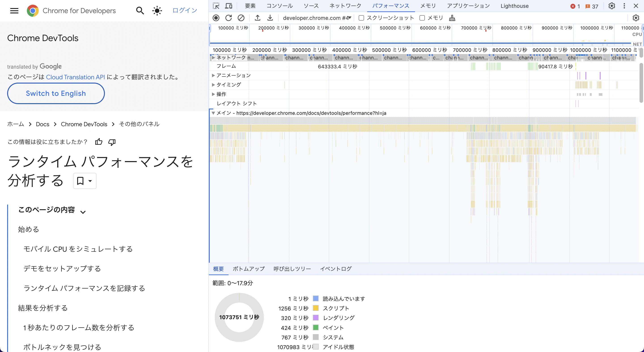Click the Switch to English button

click(x=56, y=93)
